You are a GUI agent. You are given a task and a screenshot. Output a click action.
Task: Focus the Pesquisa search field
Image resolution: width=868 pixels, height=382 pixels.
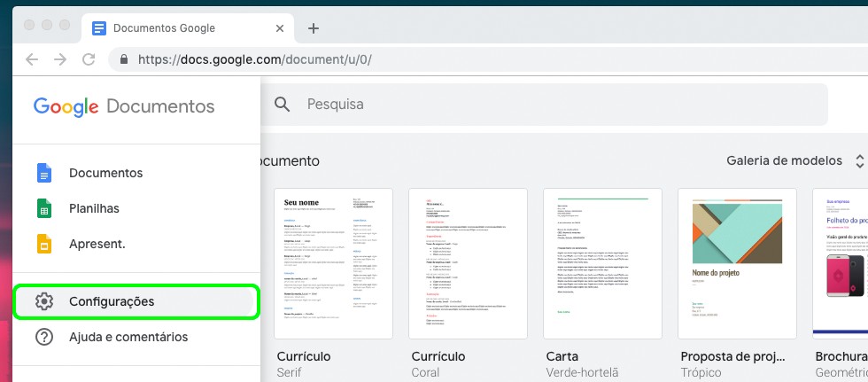click(x=544, y=104)
